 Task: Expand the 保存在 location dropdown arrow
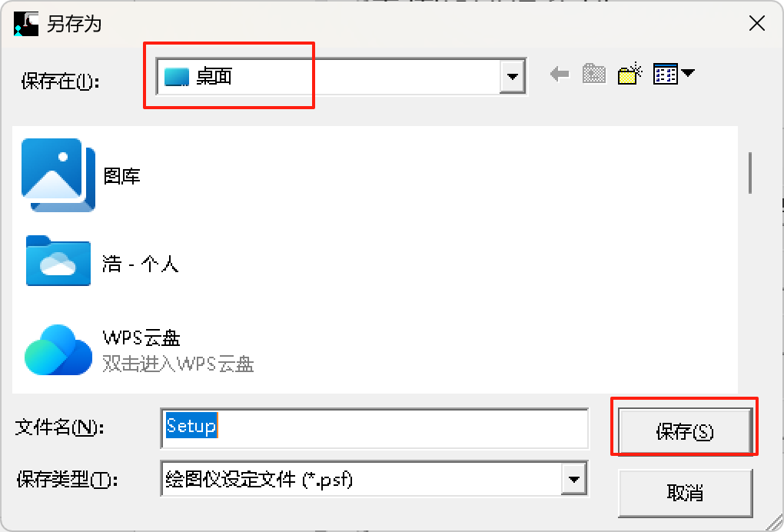(512, 77)
